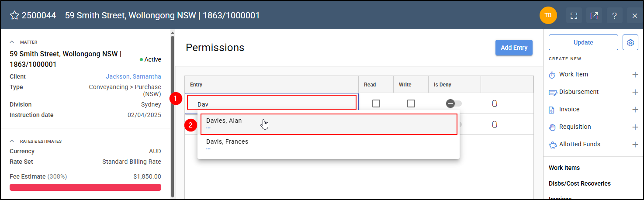Add new Work Item with plus
This screenshot has height=200, width=644.
click(x=635, y=75)
